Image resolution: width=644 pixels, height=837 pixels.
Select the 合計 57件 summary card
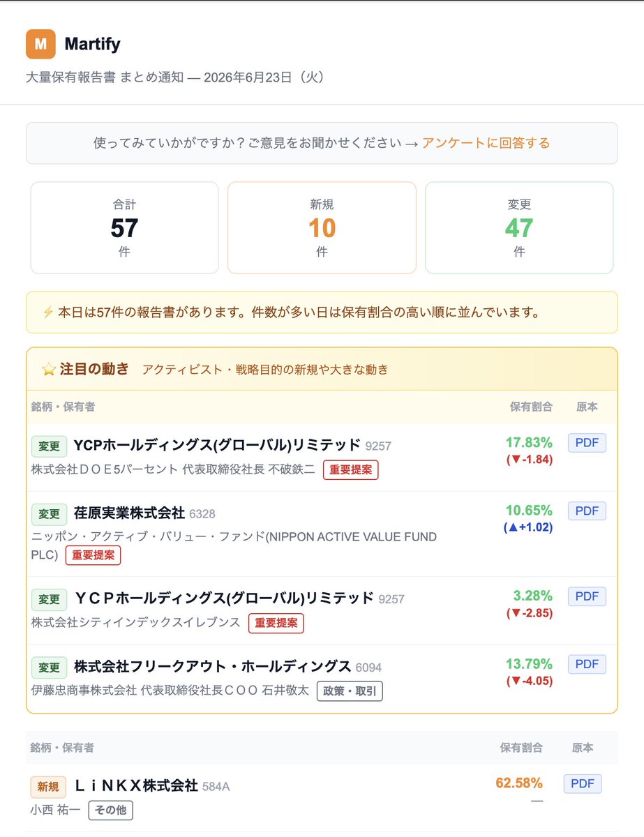(124, 228)
